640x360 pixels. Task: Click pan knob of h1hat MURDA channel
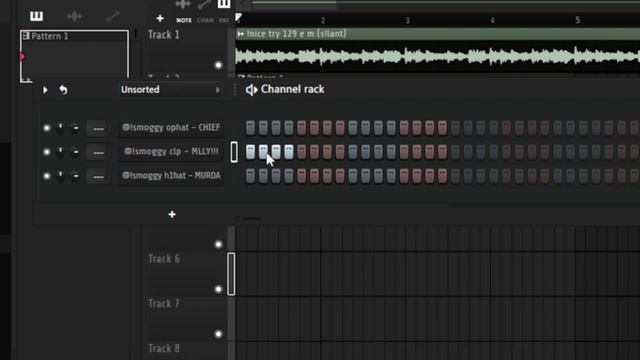pos(60,176)
